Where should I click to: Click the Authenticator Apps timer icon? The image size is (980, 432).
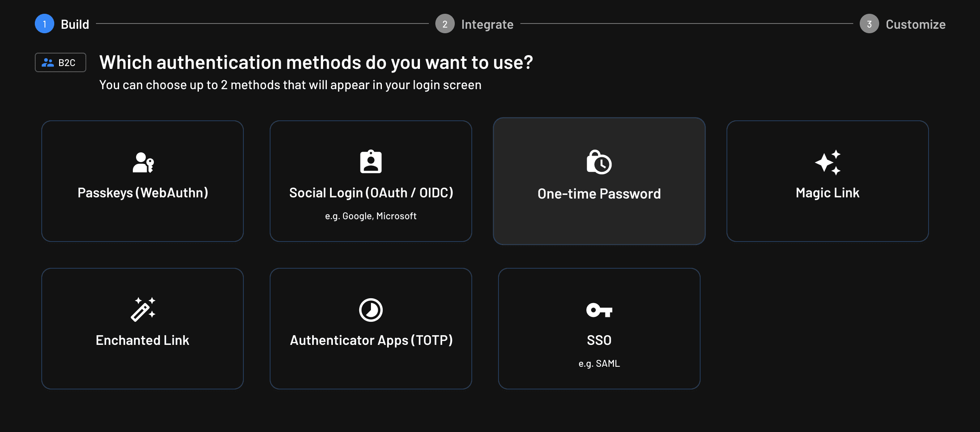coord(371,310)
